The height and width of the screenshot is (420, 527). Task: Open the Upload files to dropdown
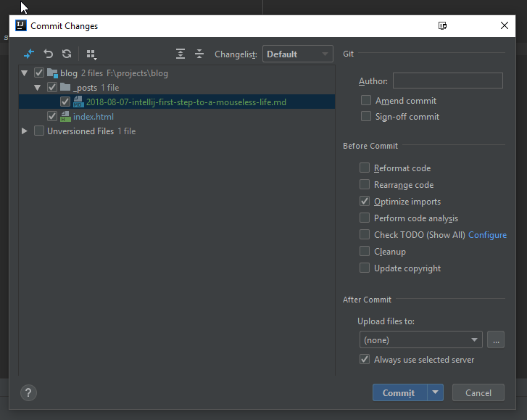coord(420,339)
